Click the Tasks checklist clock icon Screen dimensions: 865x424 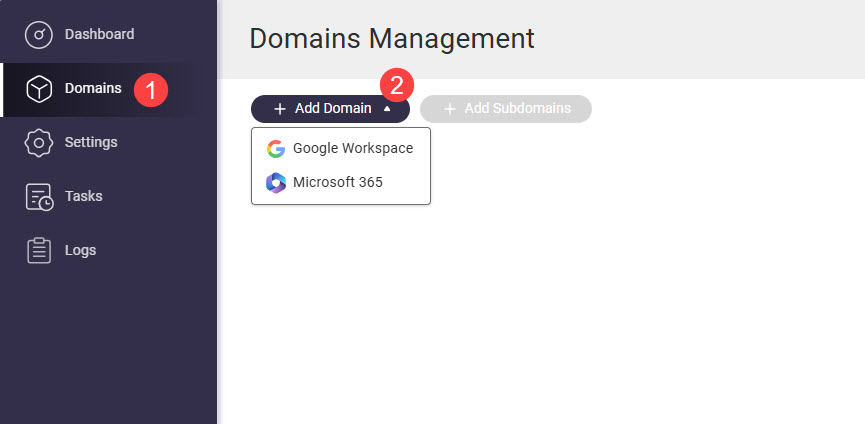[x=39, y=197]
